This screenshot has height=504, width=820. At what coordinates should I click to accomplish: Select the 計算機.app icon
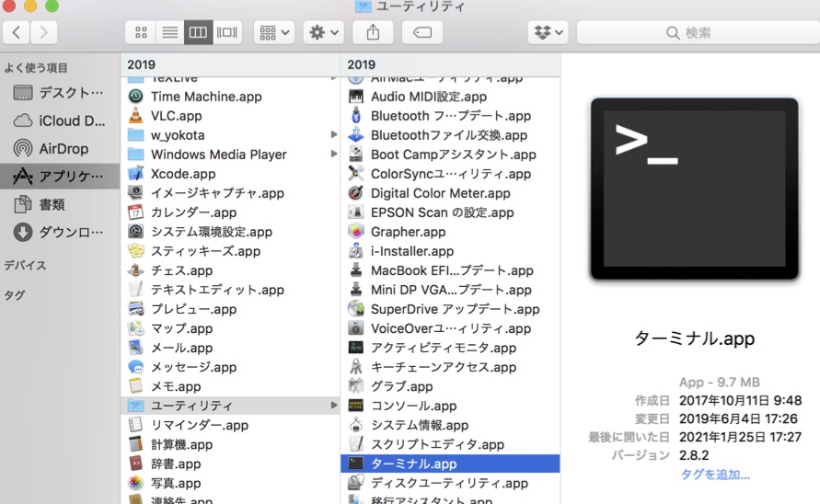point(135,444)
